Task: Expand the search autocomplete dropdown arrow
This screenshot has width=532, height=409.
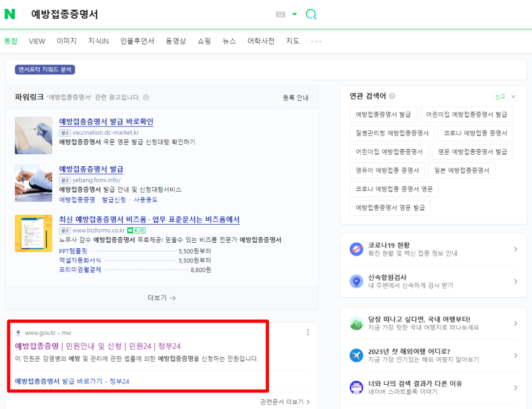Action: tap(295, 14)
